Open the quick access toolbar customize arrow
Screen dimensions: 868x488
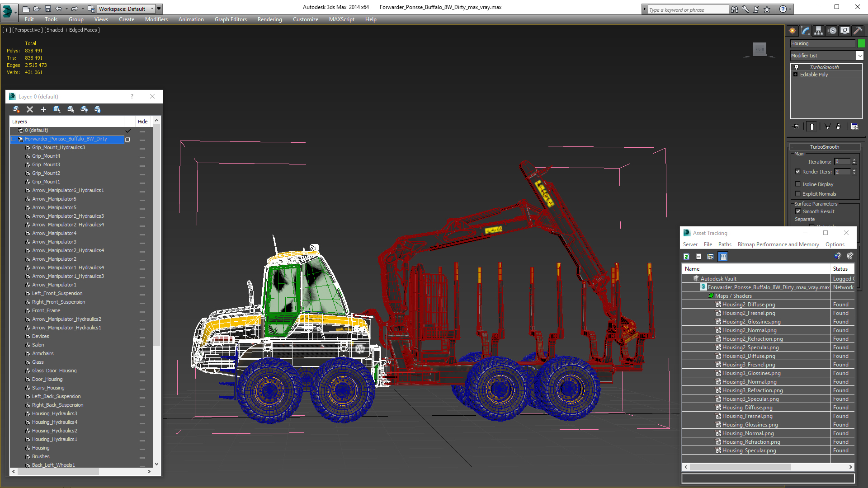click(159, 9)
